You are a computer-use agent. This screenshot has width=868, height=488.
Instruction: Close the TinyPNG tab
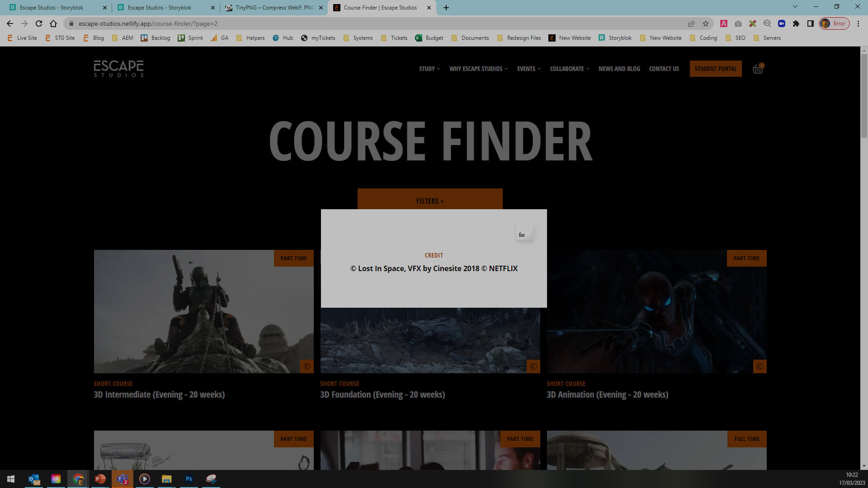[x=321, y=8]
